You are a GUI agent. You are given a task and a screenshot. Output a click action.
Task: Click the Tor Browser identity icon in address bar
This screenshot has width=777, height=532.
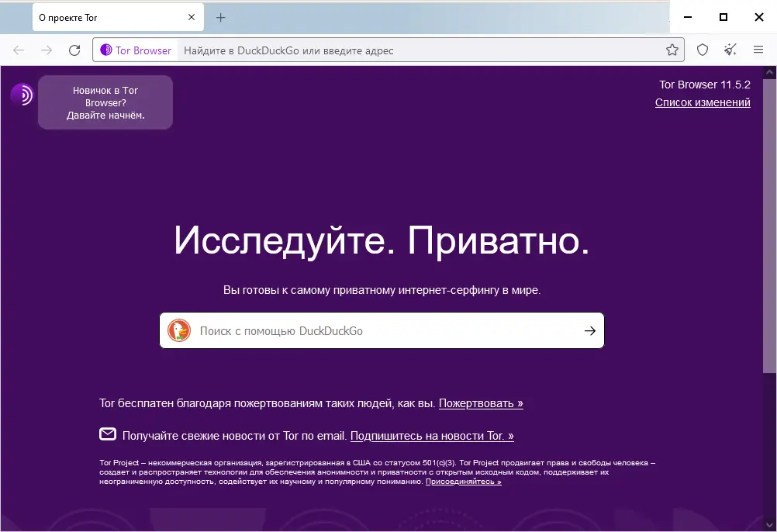[135, 50]
